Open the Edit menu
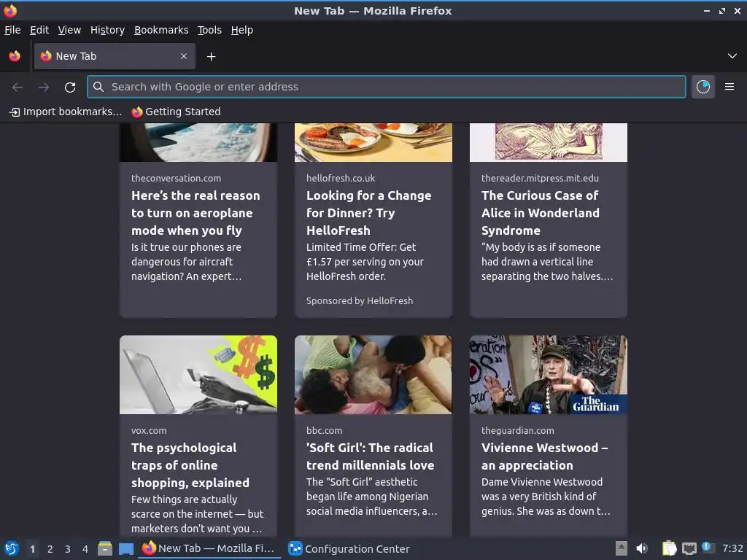 click(39, 30)
